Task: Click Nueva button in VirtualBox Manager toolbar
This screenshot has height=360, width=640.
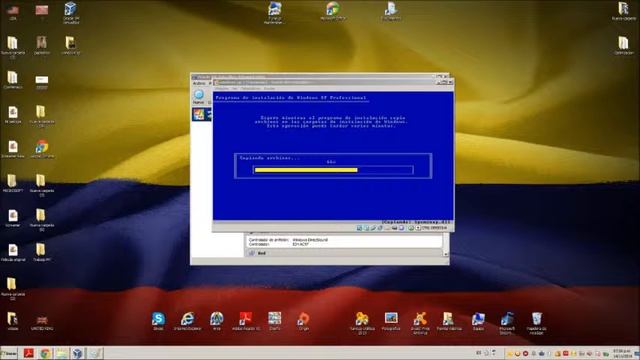Action: (x=198, y=97)
